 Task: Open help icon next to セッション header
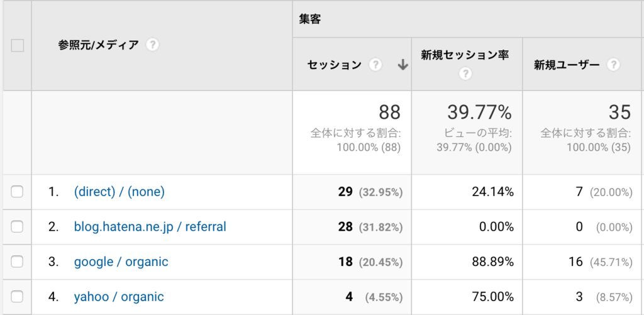[x=375, y=65]
